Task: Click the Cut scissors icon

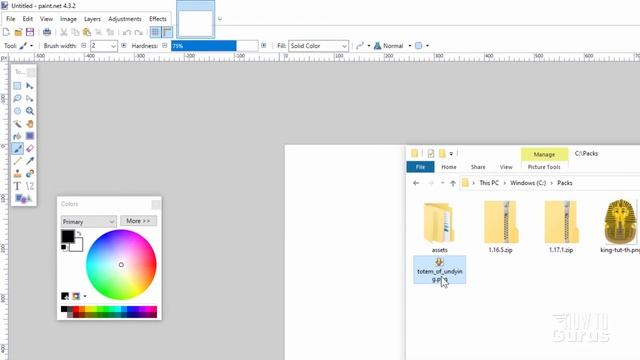Action: (64, 32)
